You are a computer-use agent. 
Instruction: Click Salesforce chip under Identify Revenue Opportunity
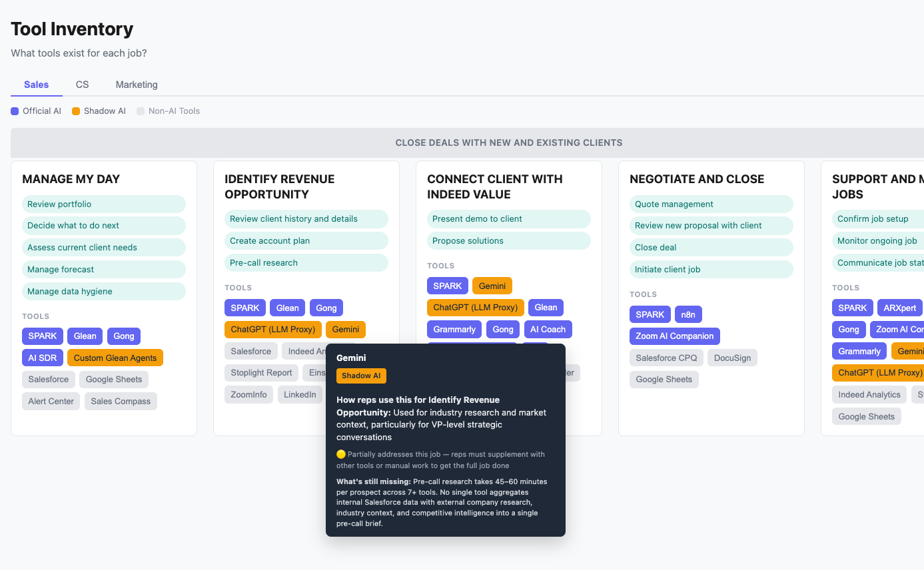point(251,351)
